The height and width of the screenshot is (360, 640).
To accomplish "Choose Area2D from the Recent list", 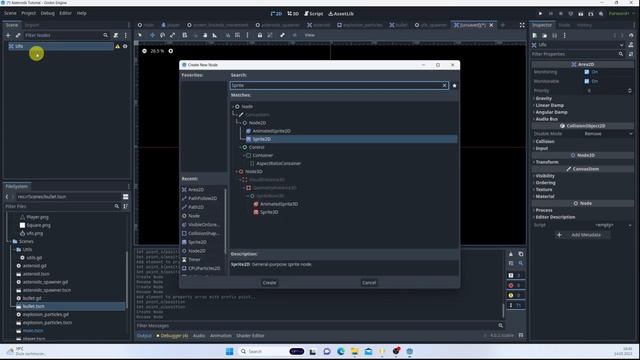I will (196, 190).
